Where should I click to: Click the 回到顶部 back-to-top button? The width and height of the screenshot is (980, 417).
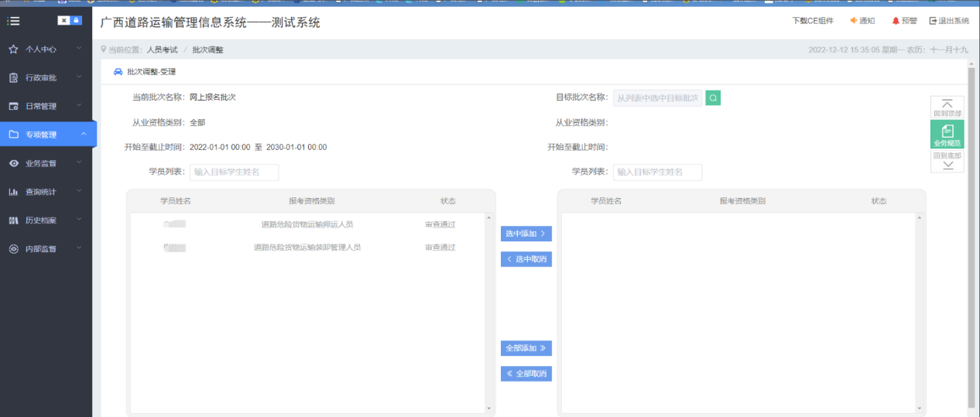(x=947, y=108)
